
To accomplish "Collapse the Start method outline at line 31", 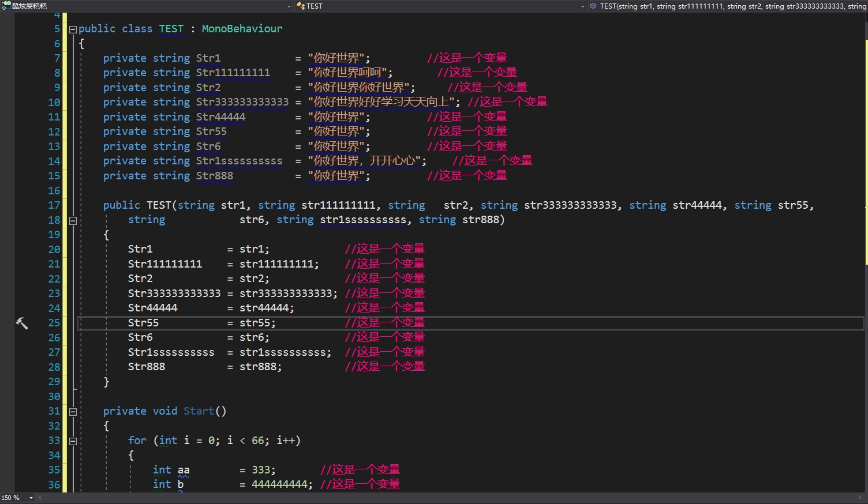I will (x=73, y=412).
